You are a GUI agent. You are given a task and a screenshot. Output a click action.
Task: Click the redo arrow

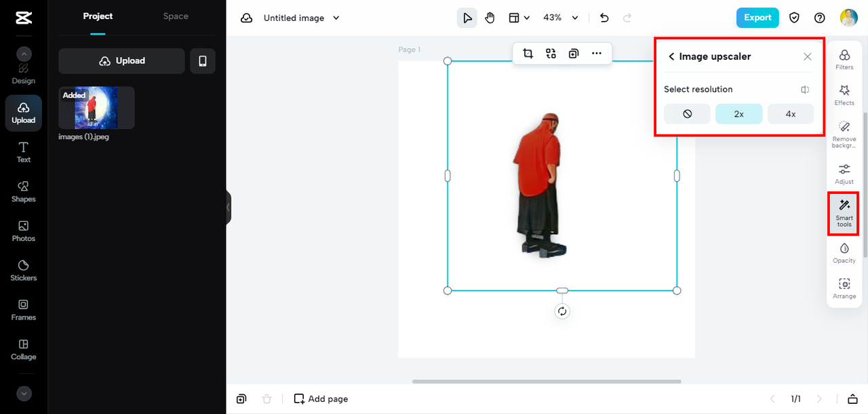click(x=627, y=18)
